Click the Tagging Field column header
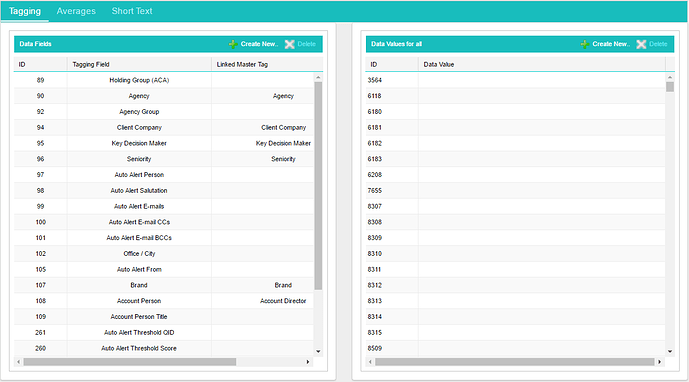689x382 pixels. (x=139, y=64)
